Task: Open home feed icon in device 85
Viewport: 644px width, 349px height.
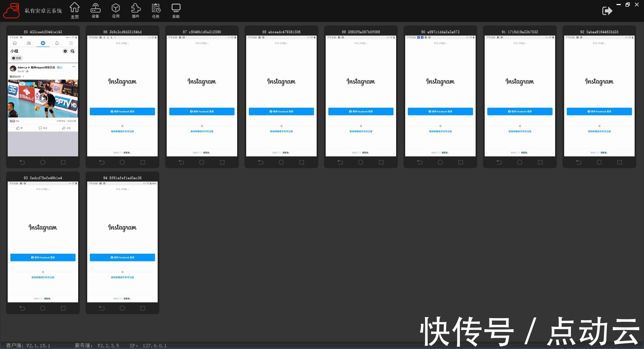Action: click(x=15, y=43)
